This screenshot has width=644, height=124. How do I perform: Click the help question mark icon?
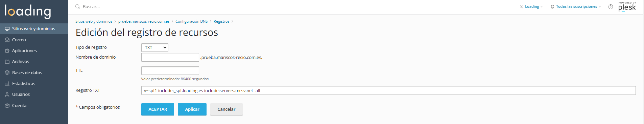point(611,7)
